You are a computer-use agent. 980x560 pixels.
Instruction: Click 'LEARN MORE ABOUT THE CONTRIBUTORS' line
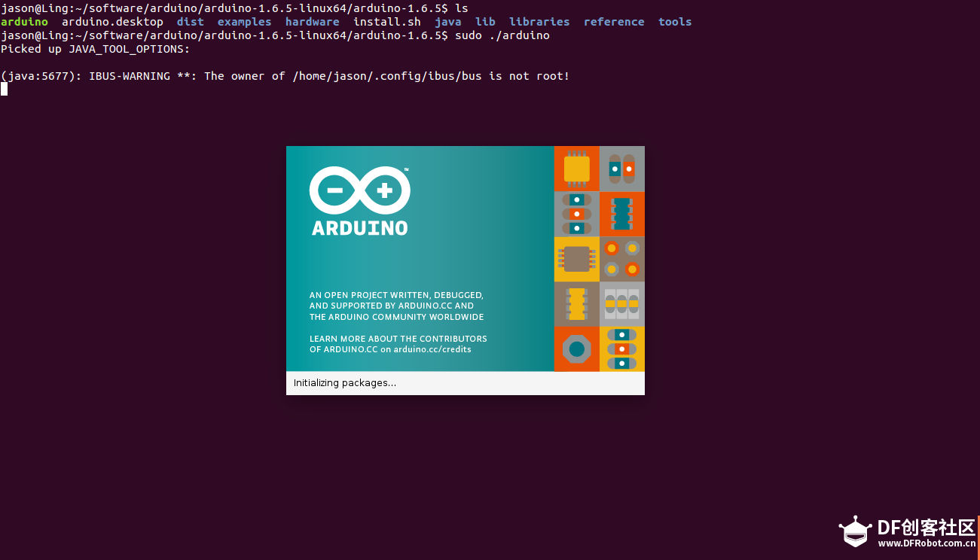point(398,339)
